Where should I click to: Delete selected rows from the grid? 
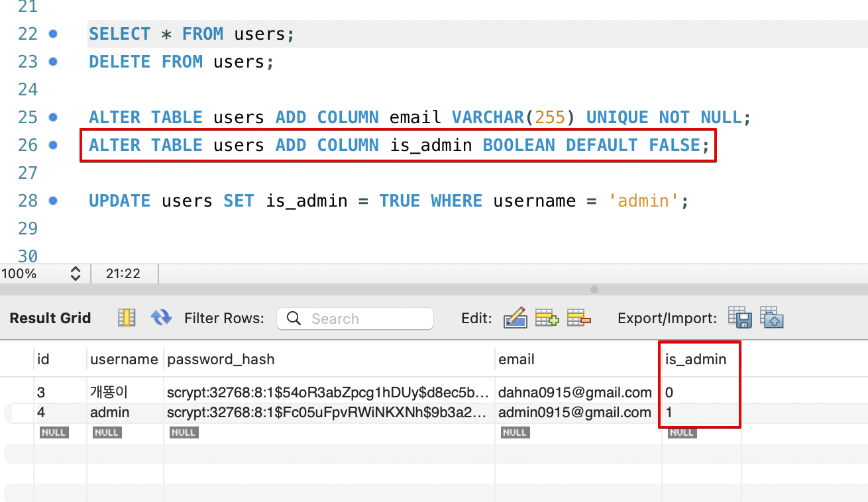pos(578,318)
